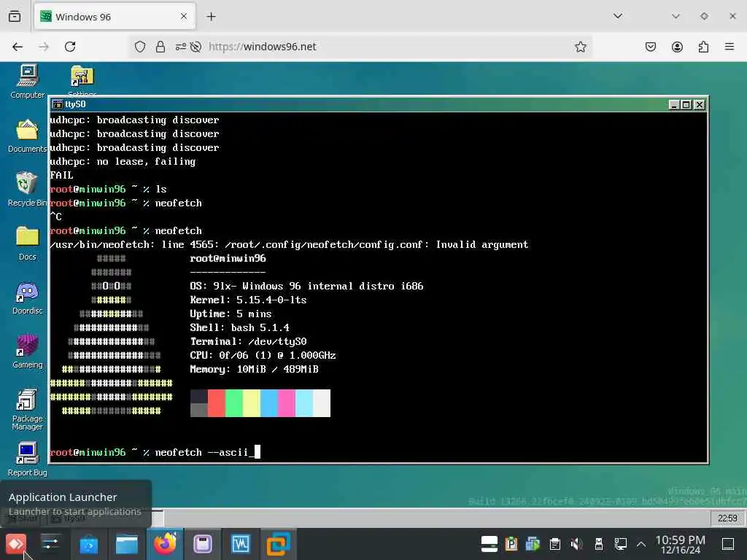Click the show desktop panel button
Screen dimensions: 747x560
tap(728, 544)
